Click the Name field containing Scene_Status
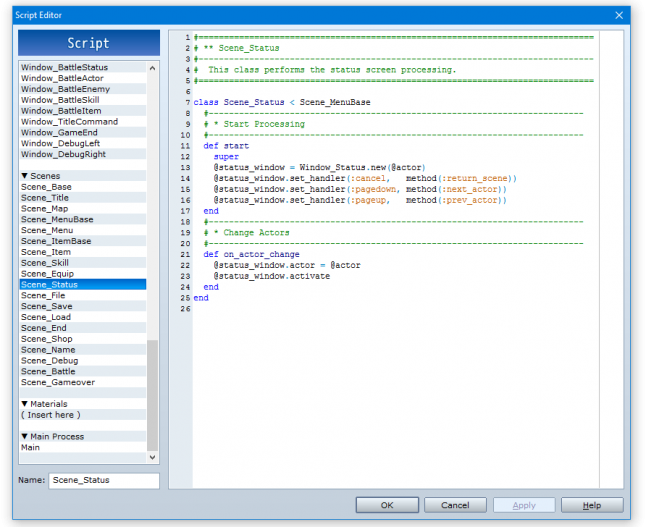 tap(103, 481)
